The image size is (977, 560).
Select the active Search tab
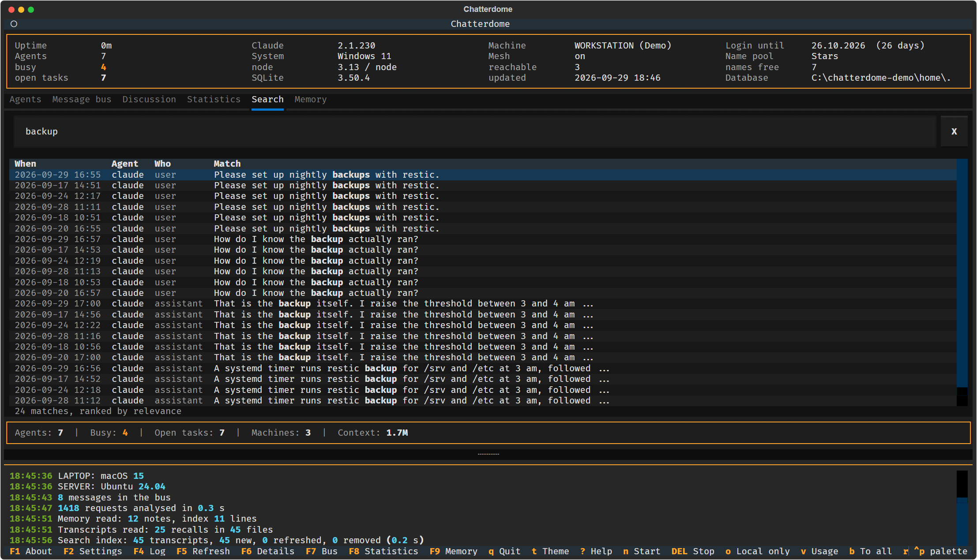[x=267, y=100]
